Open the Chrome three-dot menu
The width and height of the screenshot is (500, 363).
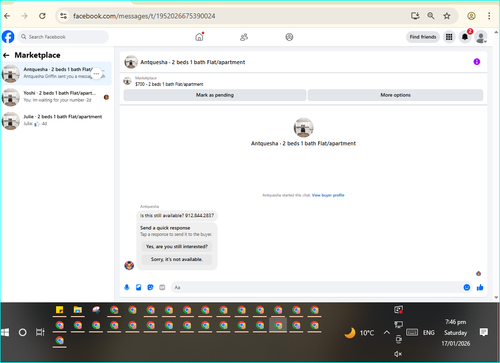(489, 16)
